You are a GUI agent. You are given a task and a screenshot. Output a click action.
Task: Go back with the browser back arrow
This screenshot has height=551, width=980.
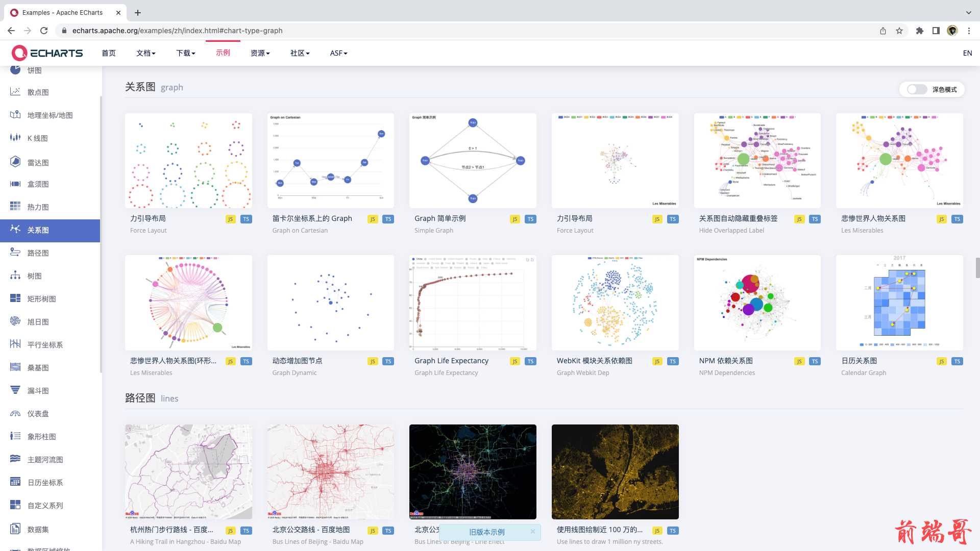coord(11,31)
